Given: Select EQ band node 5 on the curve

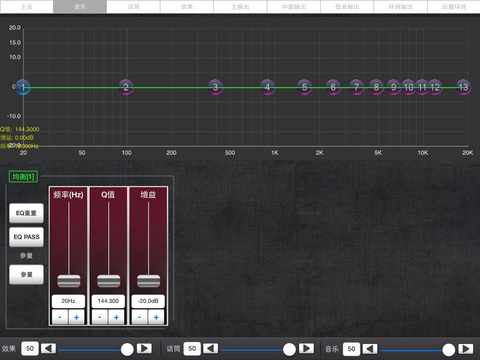Looking at the screenshot, I should tap(304, 87).
